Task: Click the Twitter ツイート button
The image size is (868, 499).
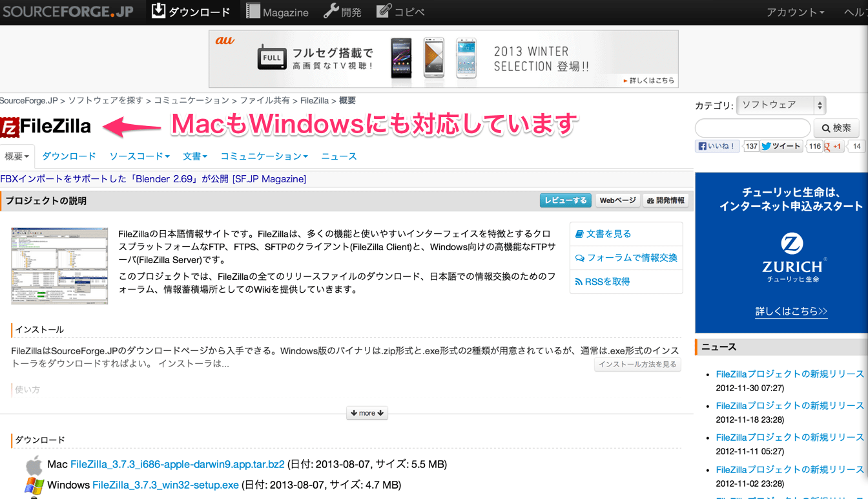Action: [x=781, y=146]
